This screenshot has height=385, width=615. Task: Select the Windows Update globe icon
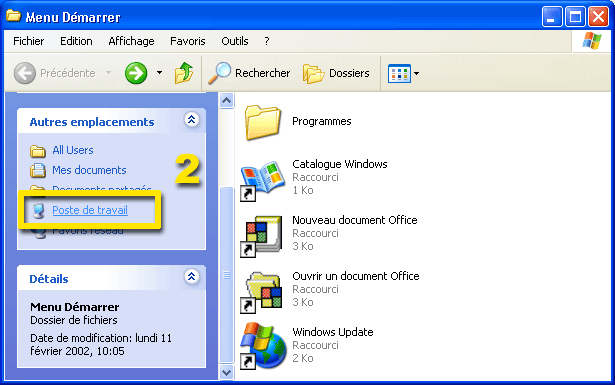point(263,346)
